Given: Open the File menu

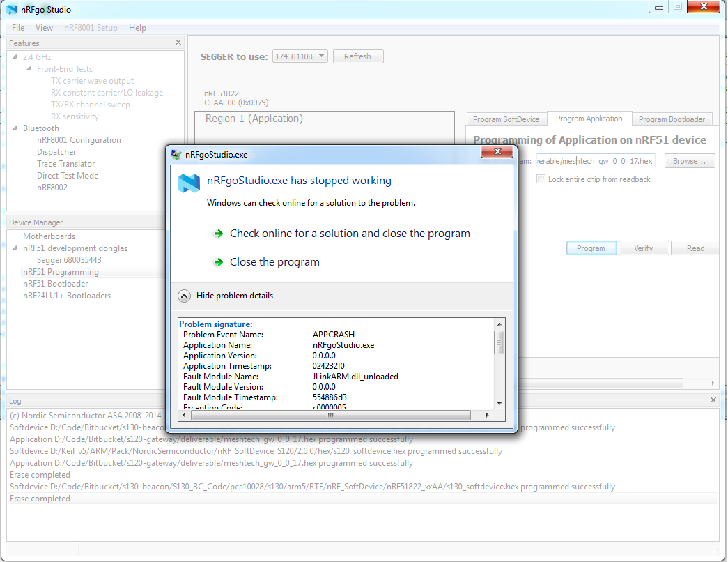Looking at the screenshot, I should (x=18, y=28).
